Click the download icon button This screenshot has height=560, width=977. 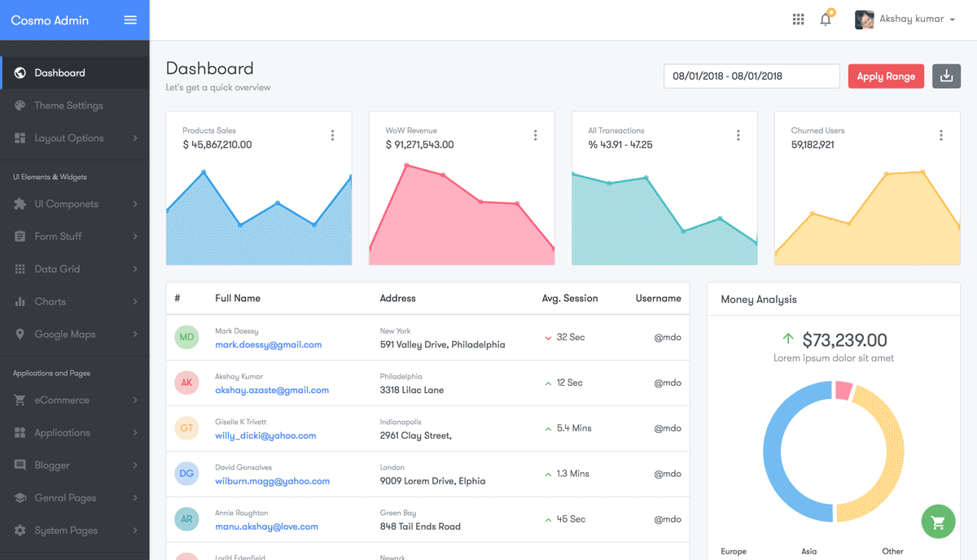pyautogui.click(x=946, y=77)
